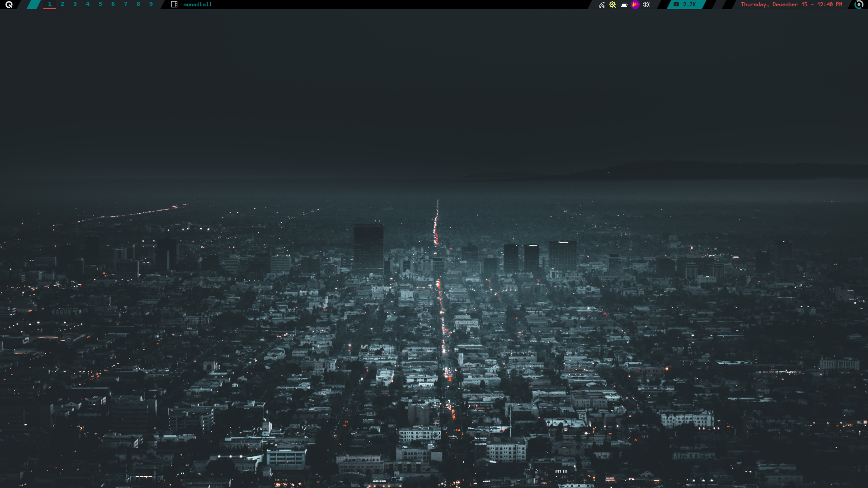This screenshot has height=488, width=868.
Task: Select the active workspace 1
Action: click(x=50, y=4)
